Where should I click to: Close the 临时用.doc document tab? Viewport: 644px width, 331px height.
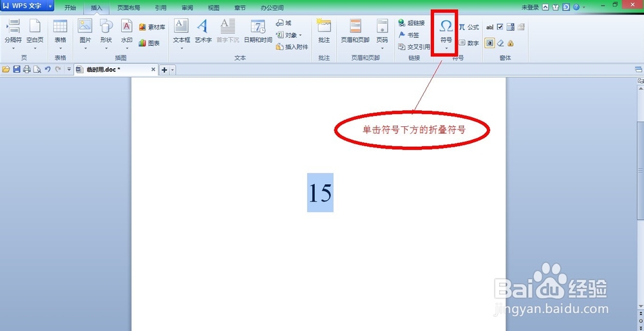(153, 70)
